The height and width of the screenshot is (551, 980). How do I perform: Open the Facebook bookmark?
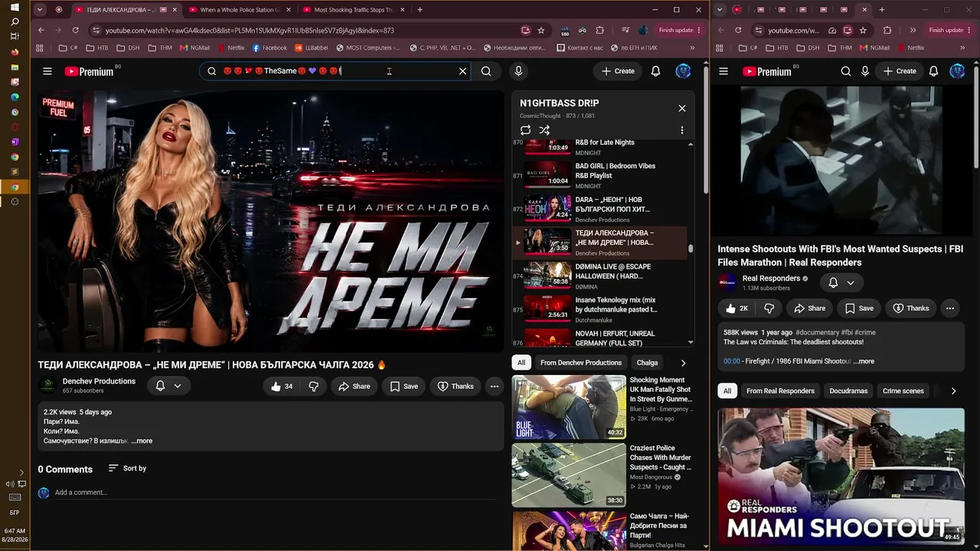[269, 47]
